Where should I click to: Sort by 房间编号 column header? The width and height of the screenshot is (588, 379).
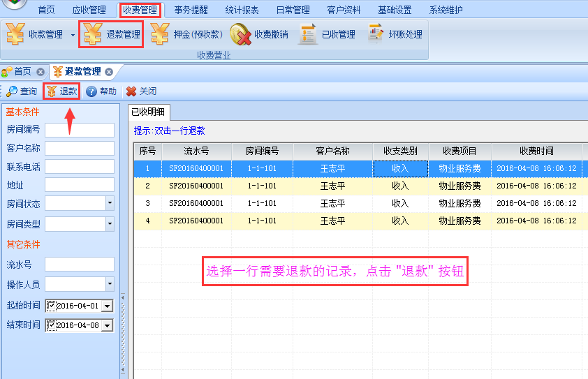coord(262,151)
